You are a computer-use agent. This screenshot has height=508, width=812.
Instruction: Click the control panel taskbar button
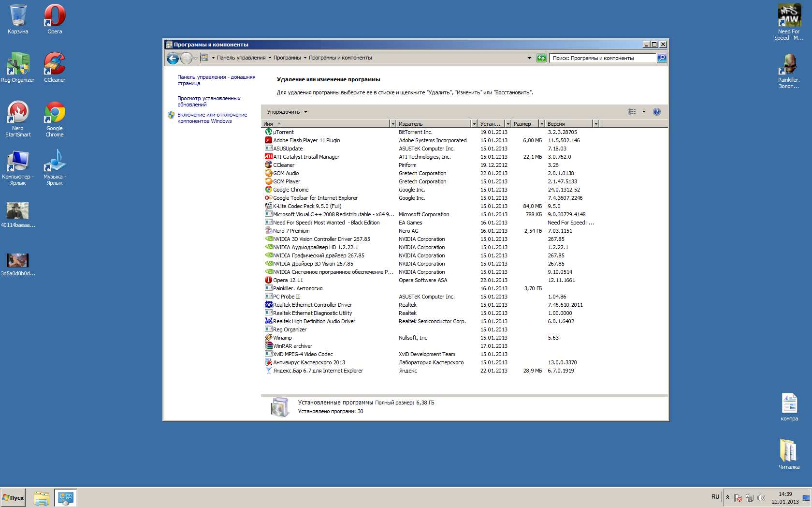click(65, 497)
